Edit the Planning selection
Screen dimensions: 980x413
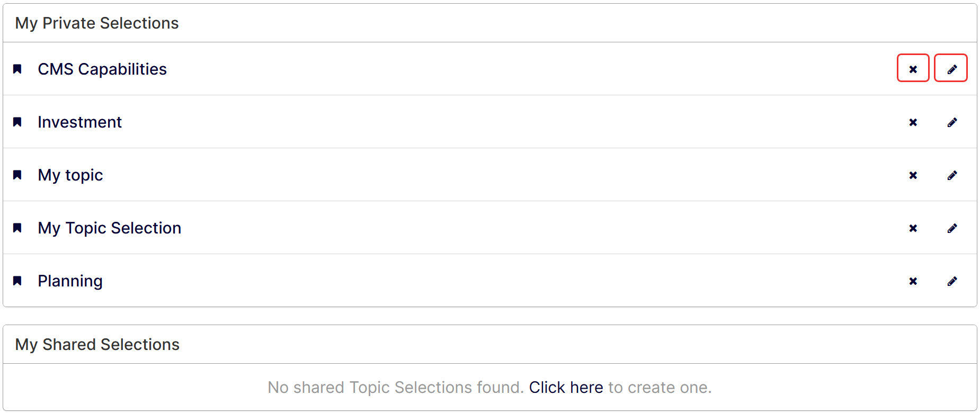(x=952, y=281)
